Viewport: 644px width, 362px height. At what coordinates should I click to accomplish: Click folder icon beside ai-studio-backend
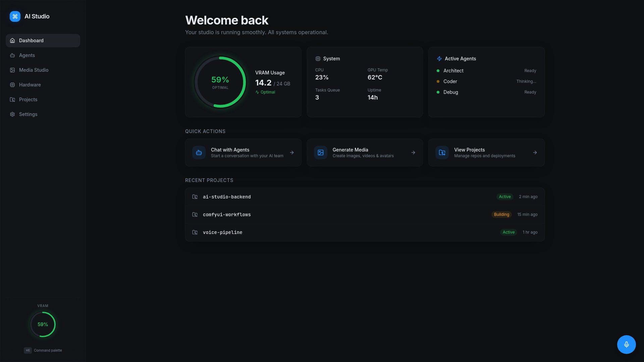195,197
